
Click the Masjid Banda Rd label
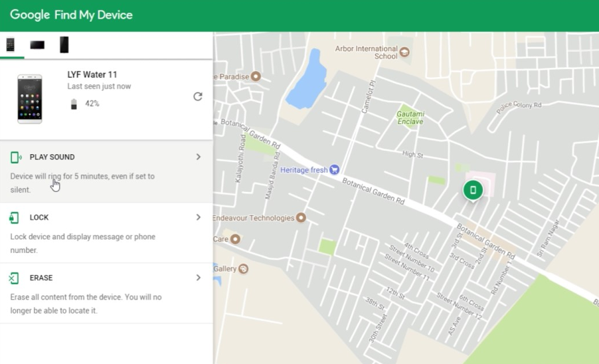(x=272, y=175)
